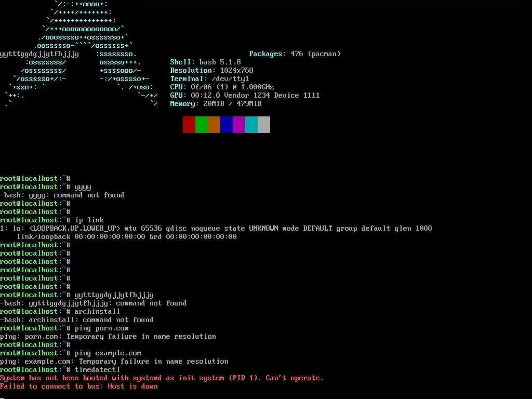Click the 'lo: <LOOPBACK,UP,LOWER_UP>' output line

point(216,229)
